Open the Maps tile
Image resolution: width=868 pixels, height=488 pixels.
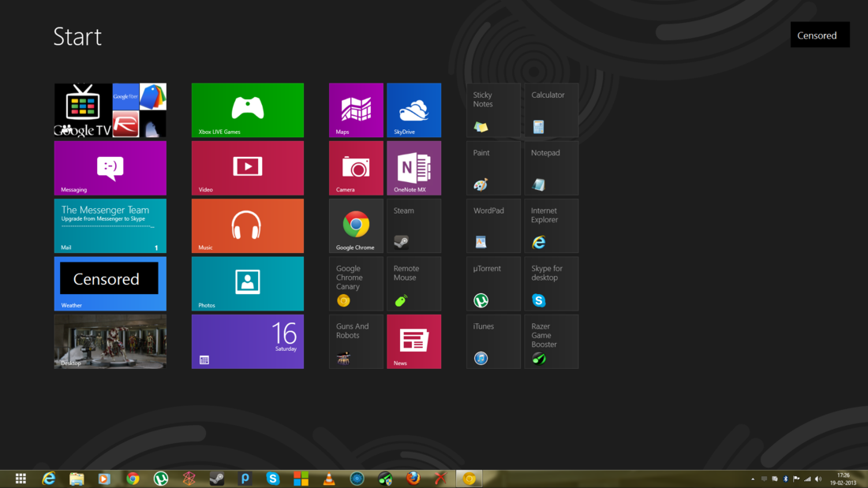click(x=356, y=110)
